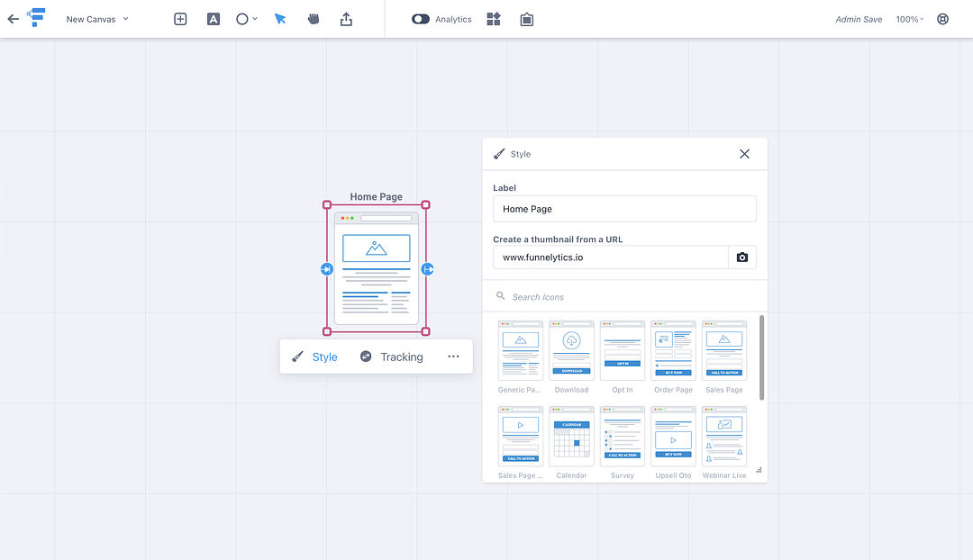Image resolution: width=973 pixels, height=560 pixels.
Task: Click the Search Icons field
Action: 624,296
